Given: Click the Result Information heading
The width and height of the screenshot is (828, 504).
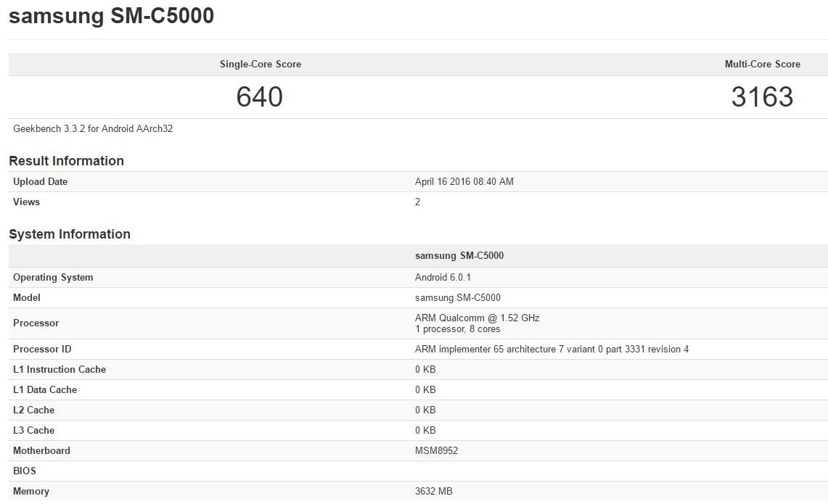Looking at the screenshot, I should (x=66, y=161).
